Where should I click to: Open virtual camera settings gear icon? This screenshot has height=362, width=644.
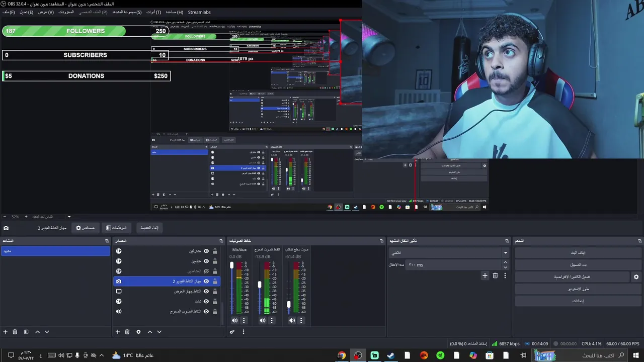(636, 277)
